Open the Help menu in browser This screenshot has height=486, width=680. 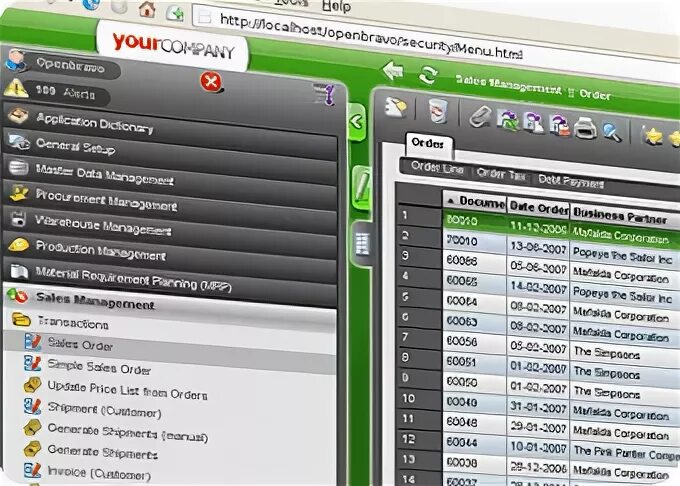click(336, 6)
